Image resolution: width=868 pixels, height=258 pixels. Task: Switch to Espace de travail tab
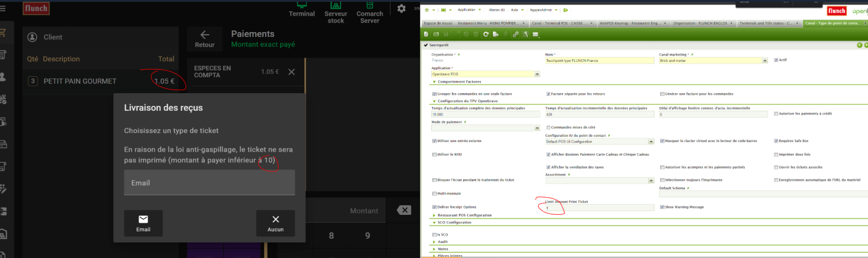point(438,23)
